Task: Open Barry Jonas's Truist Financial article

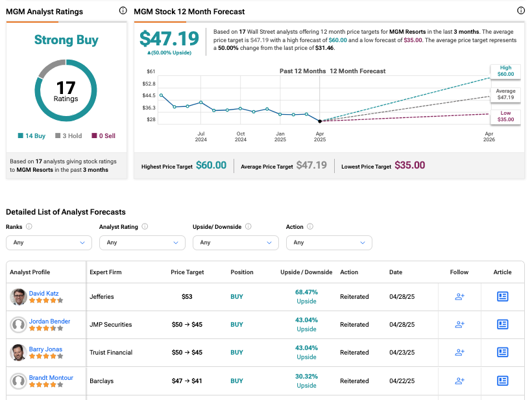Action: pyautogui.click(x=503, y=352)
